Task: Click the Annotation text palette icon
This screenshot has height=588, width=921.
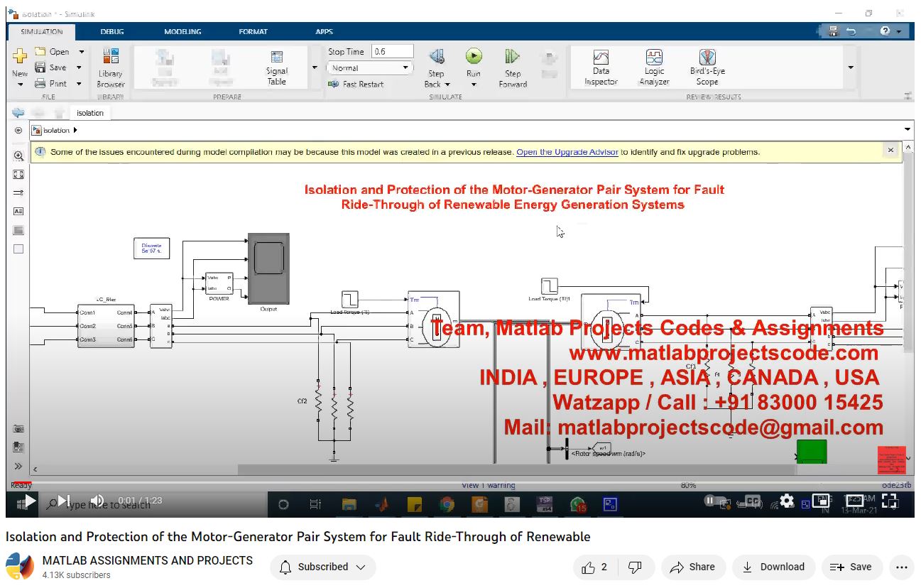Action: [18, 211]
